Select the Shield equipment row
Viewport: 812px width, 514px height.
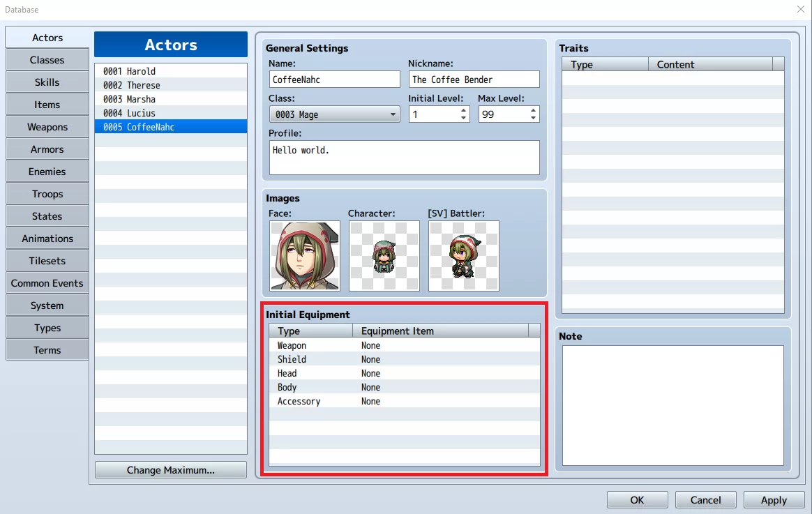405,359
